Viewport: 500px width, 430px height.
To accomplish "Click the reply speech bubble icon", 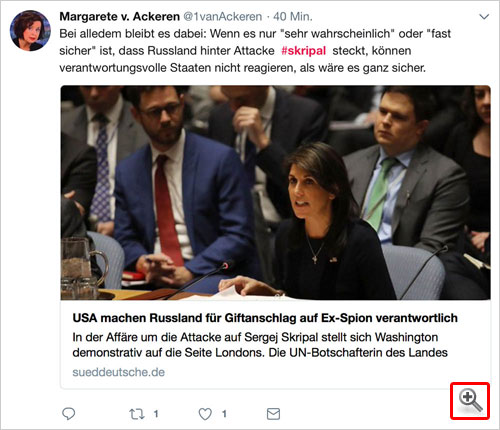I will coord(69,414).
